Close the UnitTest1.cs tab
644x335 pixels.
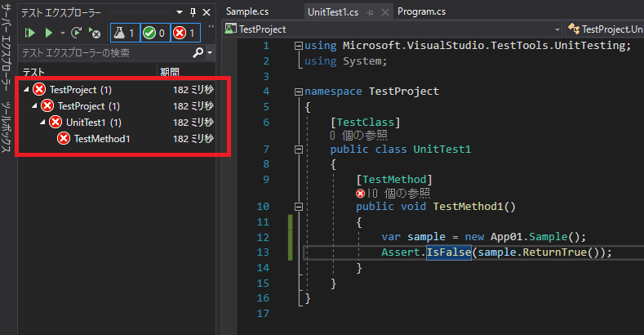click(x=384, y=12)
